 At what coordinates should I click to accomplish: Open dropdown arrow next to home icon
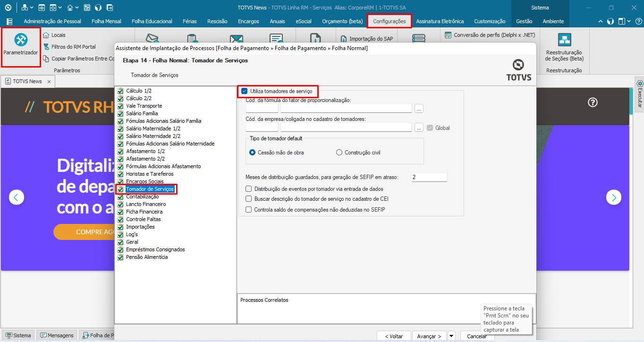point(77,8)
